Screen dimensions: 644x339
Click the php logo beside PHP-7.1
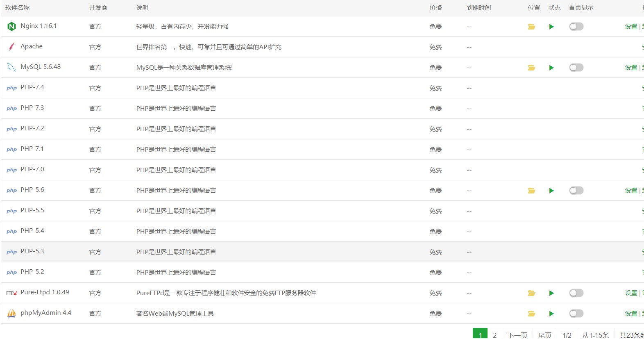click(x=11, y=150)
